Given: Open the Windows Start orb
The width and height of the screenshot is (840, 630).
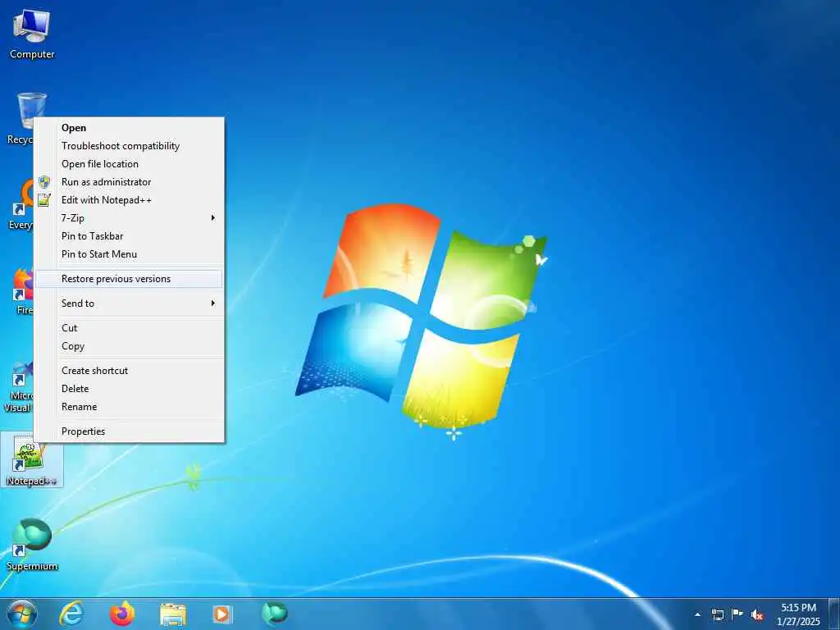Looking at the screenshot, I should 22,614.
